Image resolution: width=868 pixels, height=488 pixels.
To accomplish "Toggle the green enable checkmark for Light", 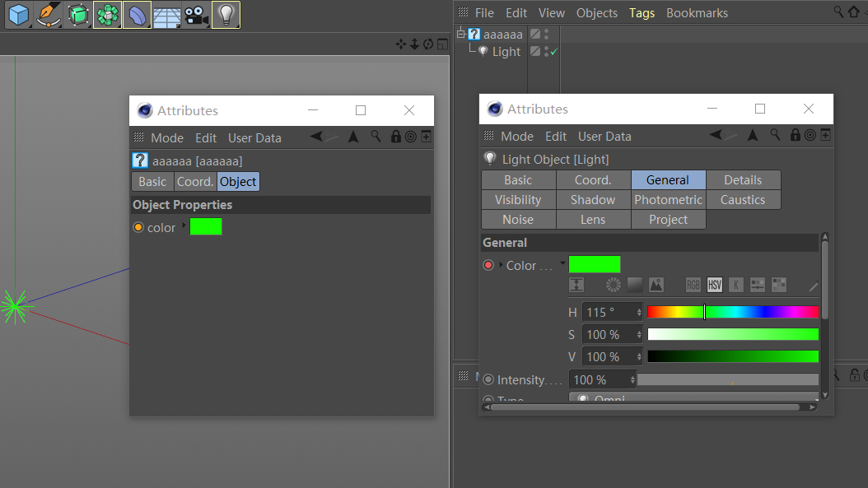I will tap(554, 51).
